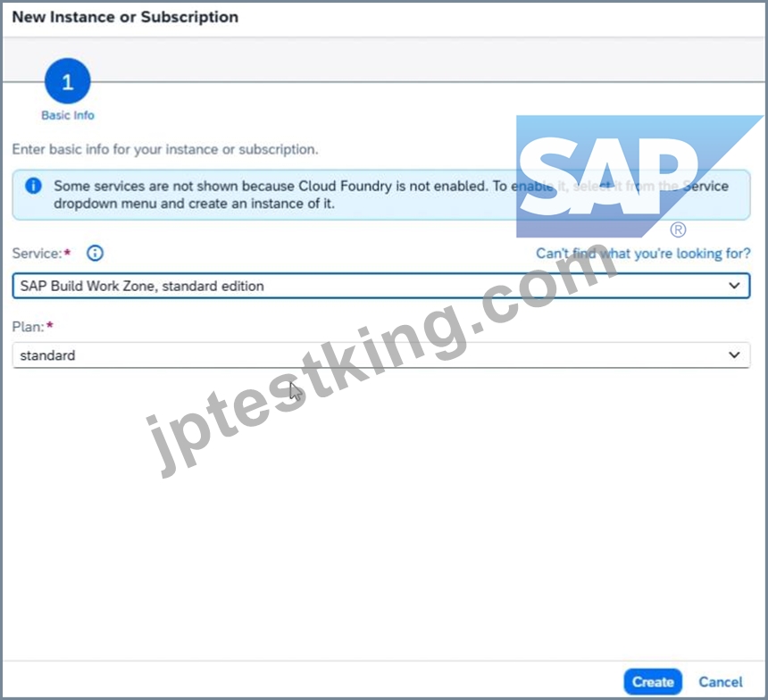Click the red asterisk beside Plan
Screen dimensions: 768x700
(49, 325)
